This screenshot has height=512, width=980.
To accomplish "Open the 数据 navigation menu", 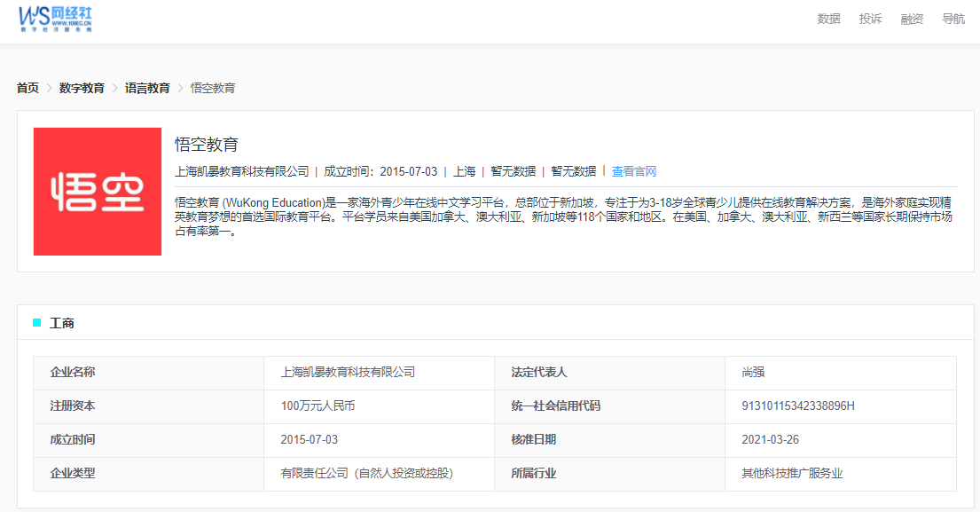I will coord(828,19).
